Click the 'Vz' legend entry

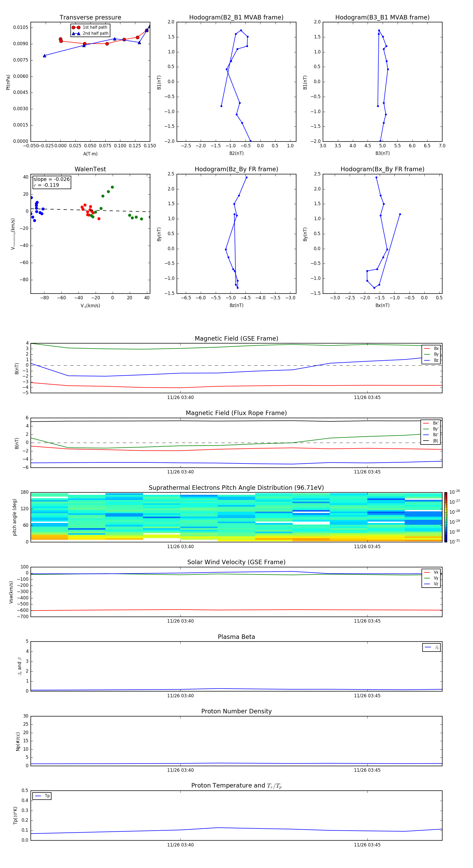click(x=431, y=584)
